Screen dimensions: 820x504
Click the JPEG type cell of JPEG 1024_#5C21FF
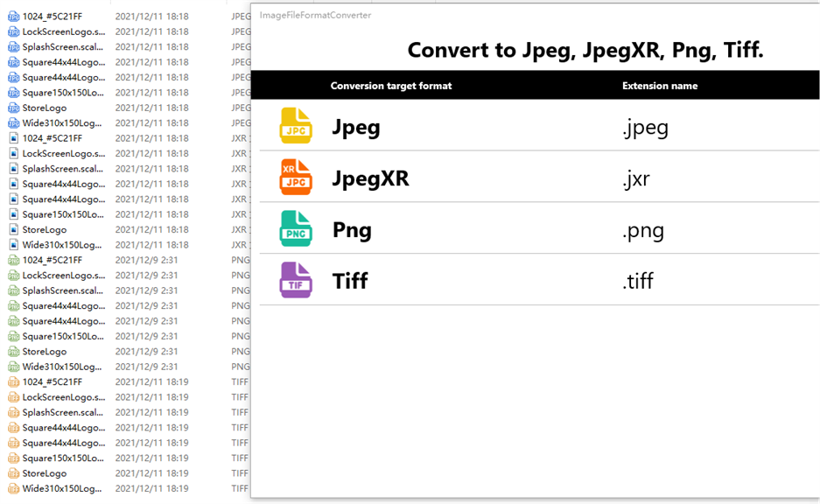[x=241, y=17]
